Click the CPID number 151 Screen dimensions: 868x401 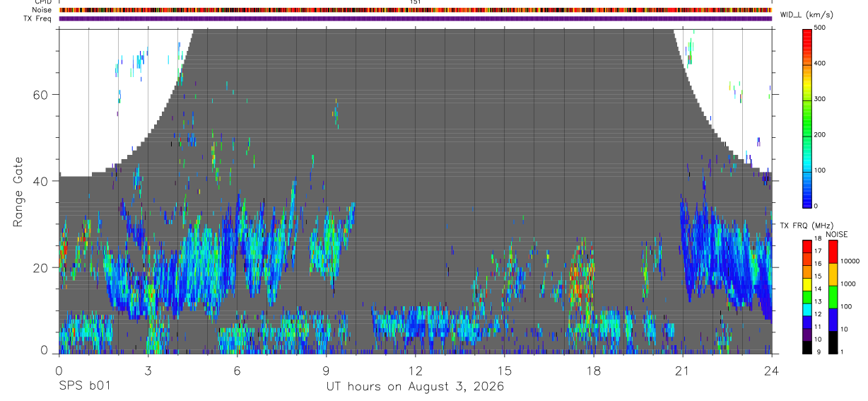coord(416,2)
